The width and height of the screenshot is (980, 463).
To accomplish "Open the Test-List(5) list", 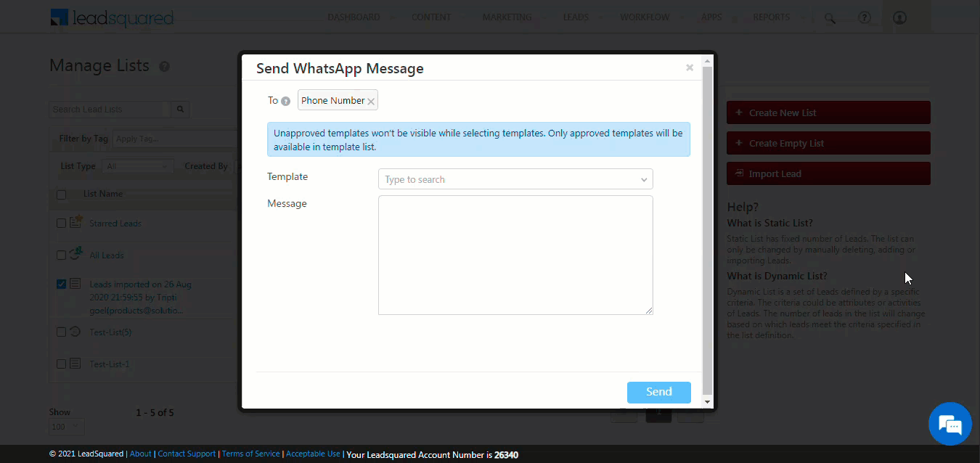I will tap(110, 332).
